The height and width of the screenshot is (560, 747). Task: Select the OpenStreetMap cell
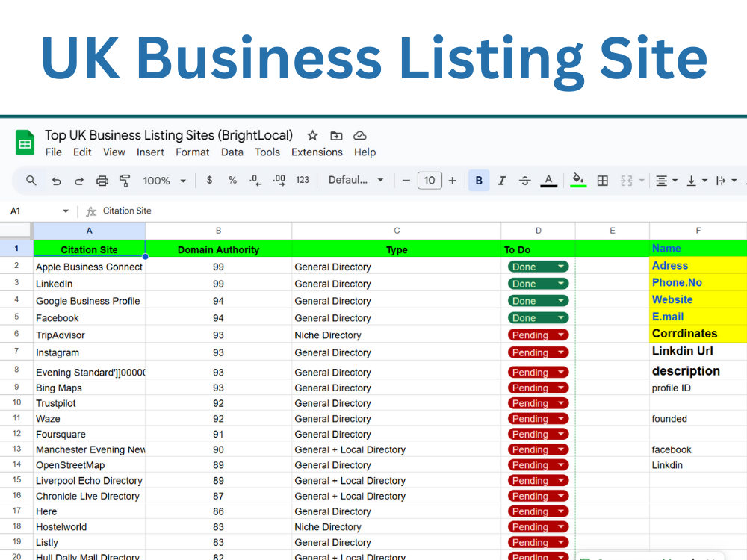click(x=89, y=465)
